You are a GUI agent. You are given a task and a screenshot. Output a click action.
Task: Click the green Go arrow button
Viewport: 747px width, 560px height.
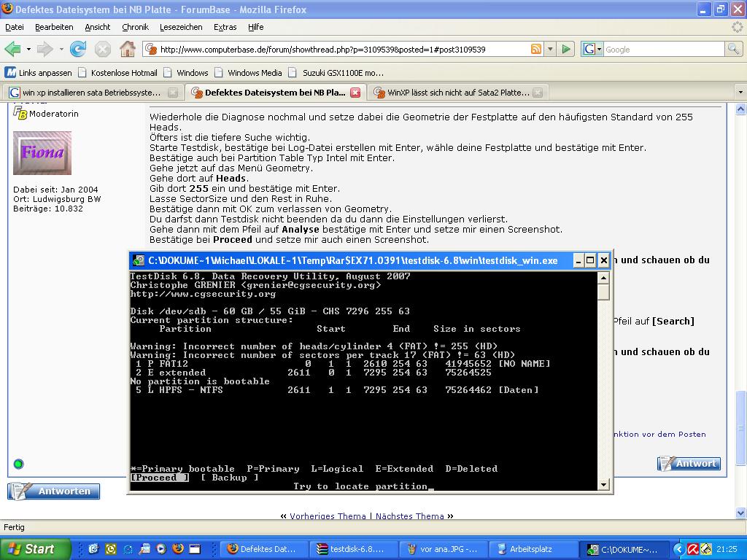coord(566,49)
